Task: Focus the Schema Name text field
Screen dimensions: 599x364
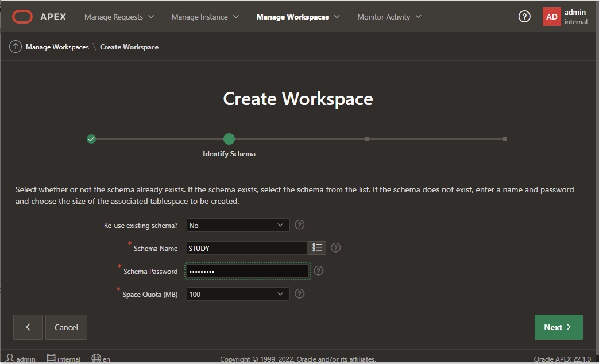Action: 247,248
